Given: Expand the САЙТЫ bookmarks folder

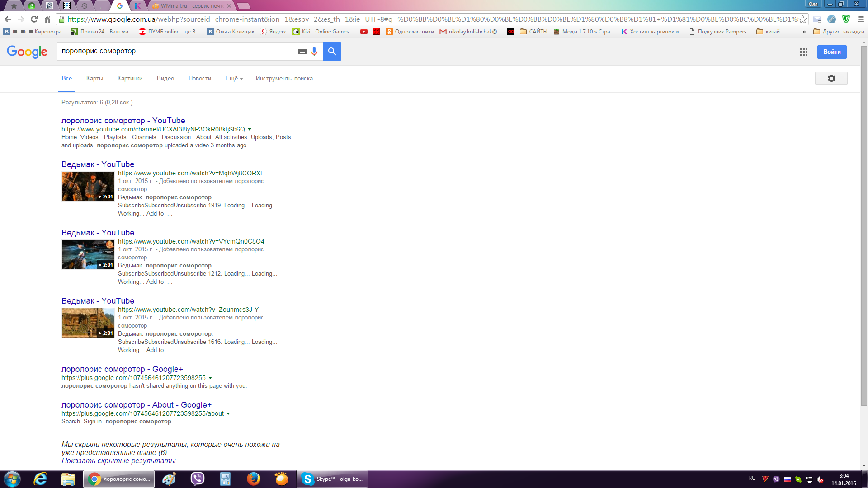Looking at the screenshot, I should click(533, 32).
